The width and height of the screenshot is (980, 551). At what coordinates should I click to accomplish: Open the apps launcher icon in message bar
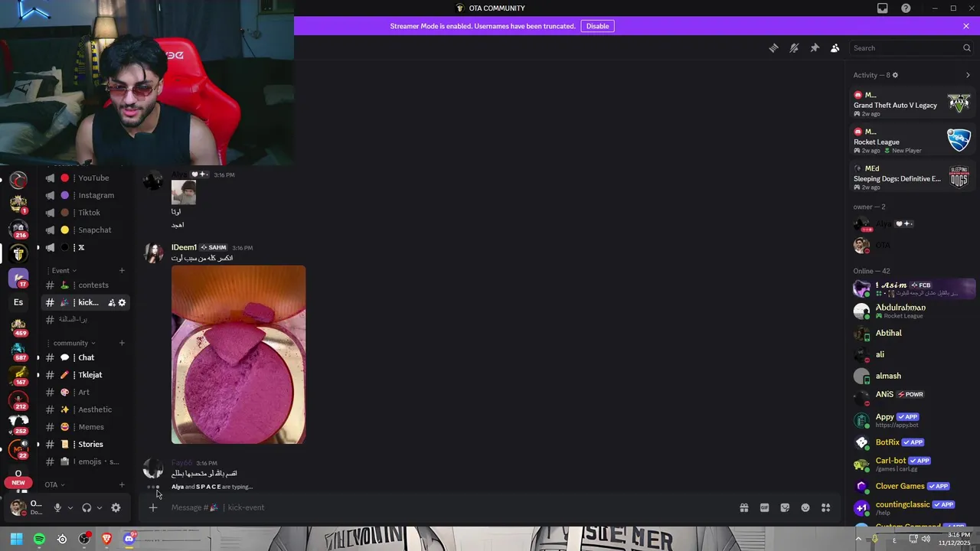tap(825, 507)
